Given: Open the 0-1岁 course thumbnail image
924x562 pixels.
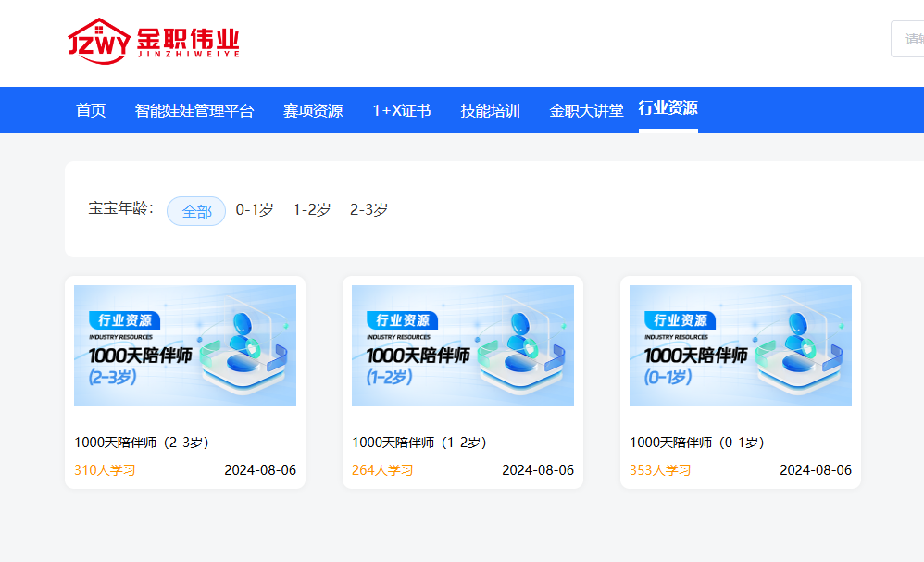Looking at the screenshot, I should [x=741, y=345].
